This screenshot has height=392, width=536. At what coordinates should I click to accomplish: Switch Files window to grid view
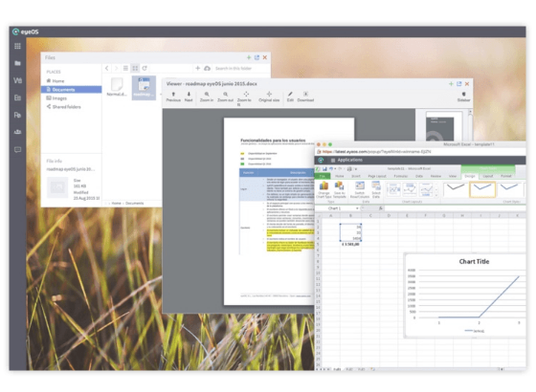click(x=135, y=69)
